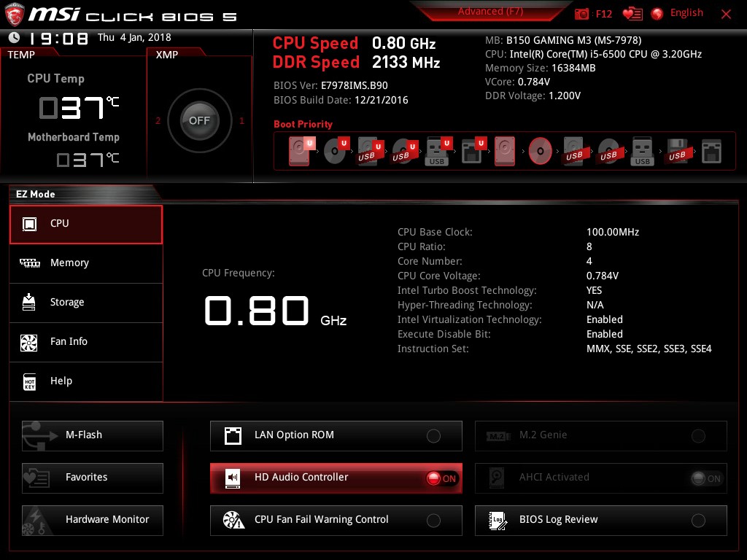Change the language from English
Image resolution: width=747 pixels, height=560 pixels.
coord(686,13)
